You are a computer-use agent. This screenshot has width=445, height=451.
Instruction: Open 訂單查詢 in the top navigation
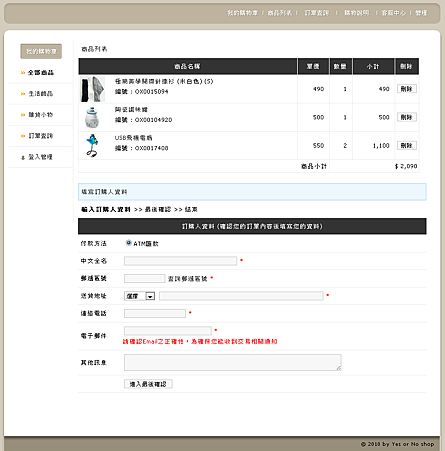tap(317, 13)
